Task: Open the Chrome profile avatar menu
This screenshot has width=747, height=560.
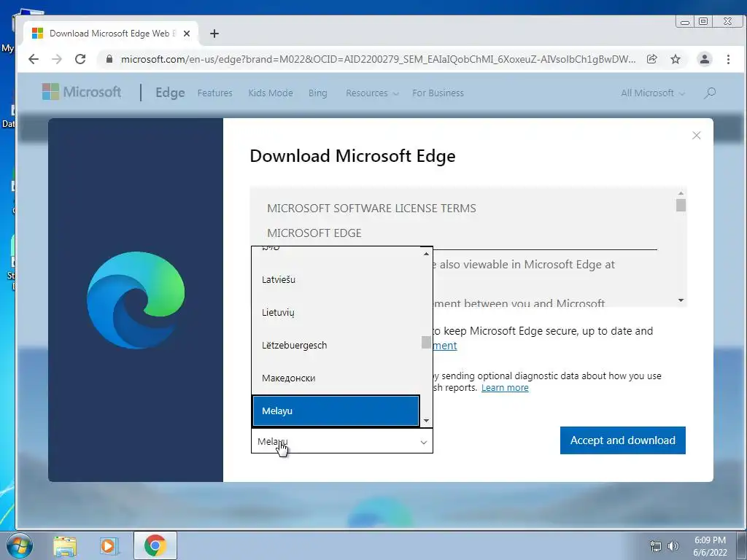Action: click(704, 59)
